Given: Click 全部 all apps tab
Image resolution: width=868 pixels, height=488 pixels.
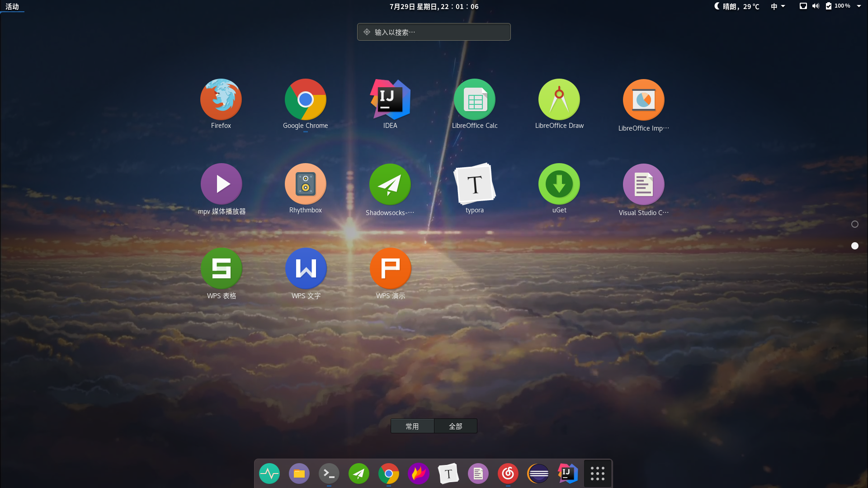Looking at the screenshot, I should pyautogui.click(x=455, y=426).
